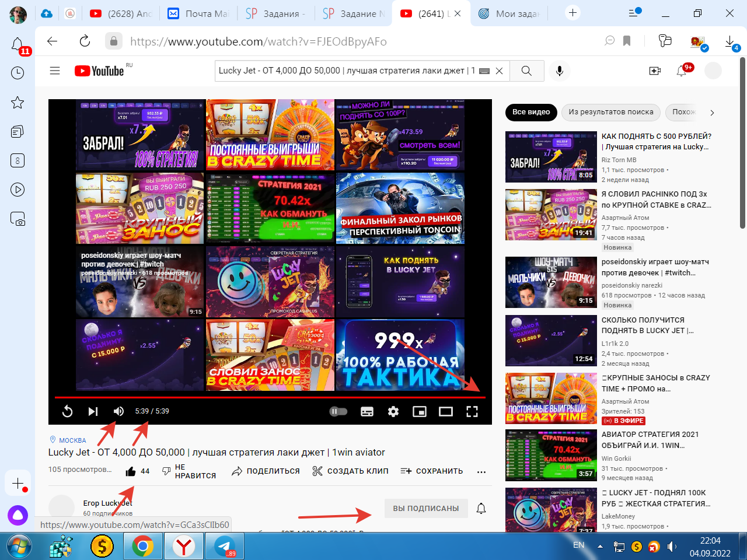The height and width of the screenshot is (560, 747).
Task: Open the create video icon
Action: (x=655, y=71)
